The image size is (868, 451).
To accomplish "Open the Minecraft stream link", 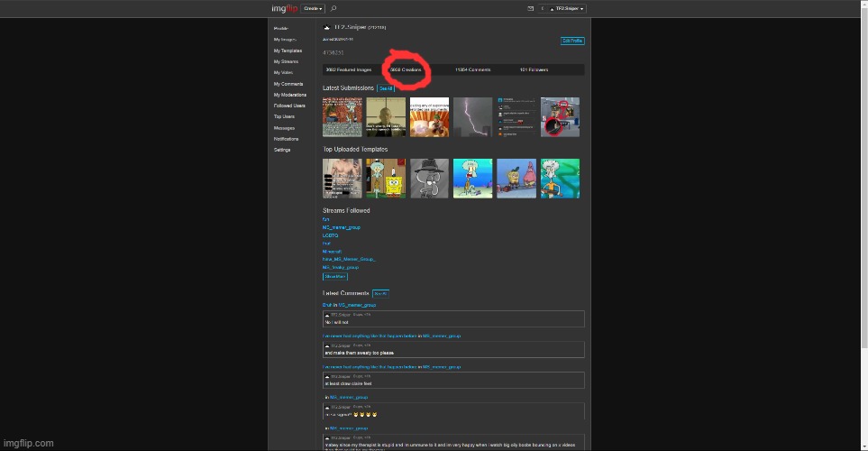I will 332,252.
